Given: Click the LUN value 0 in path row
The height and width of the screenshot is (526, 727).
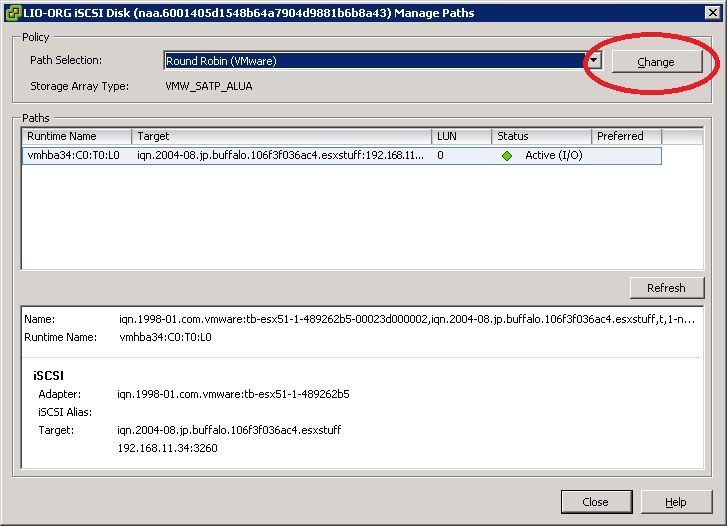Looking at the screenshot, I should pos(440,156).
